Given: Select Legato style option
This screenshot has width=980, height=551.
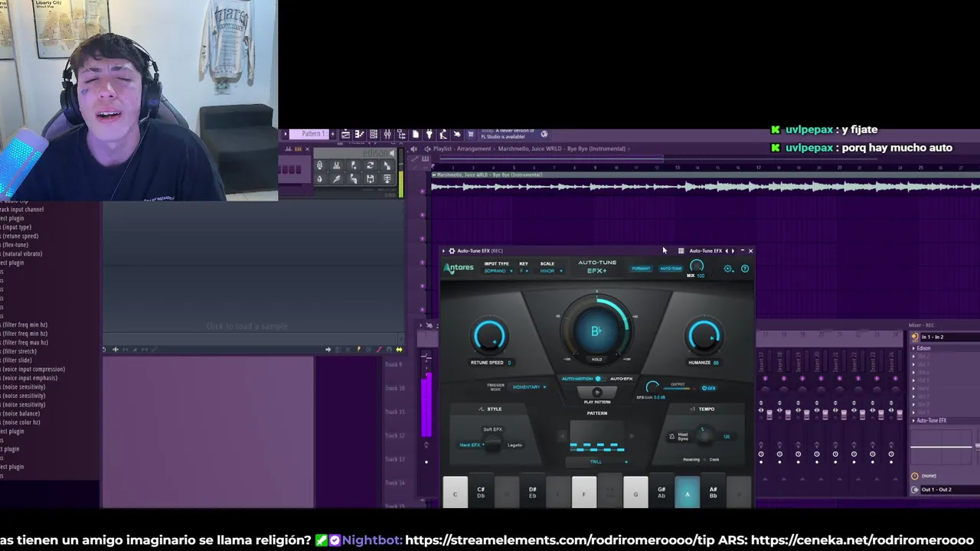Looking at the screenshot, I should click(514, 445).
